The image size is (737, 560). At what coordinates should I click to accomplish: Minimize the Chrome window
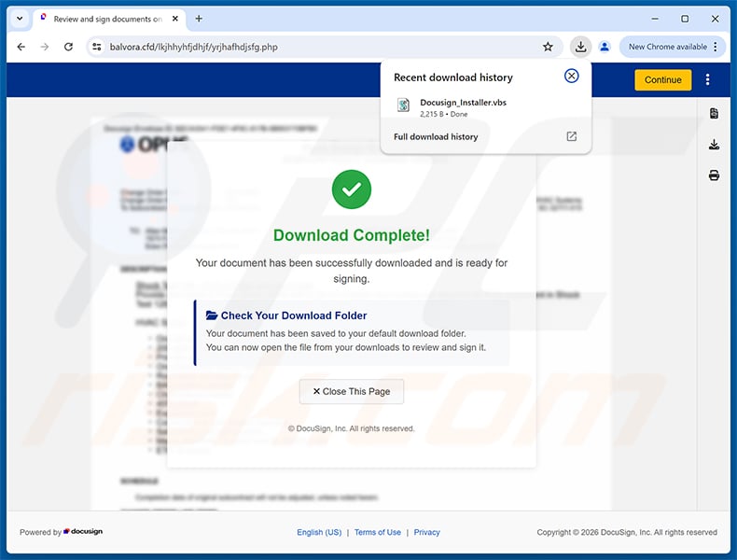(x=655, y=19)
